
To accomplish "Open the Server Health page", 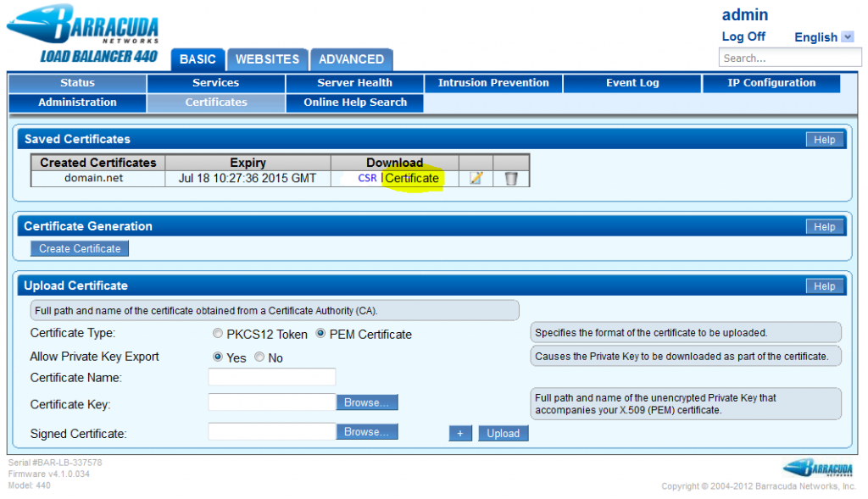I will tap(355, 83).
